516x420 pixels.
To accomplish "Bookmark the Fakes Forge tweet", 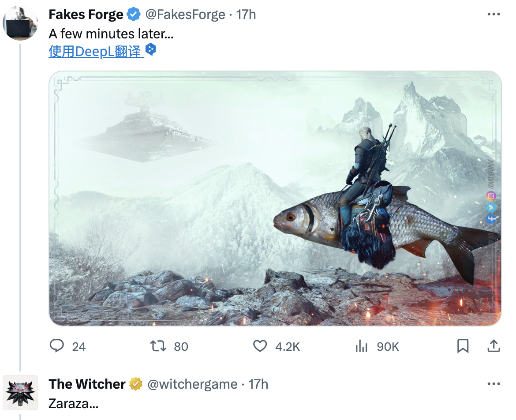I will pos(463,346).
